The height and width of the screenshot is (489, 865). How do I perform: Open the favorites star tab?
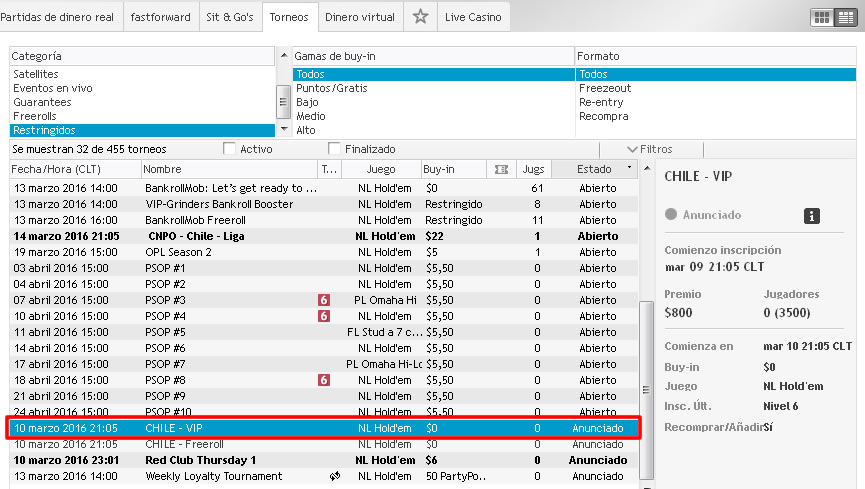coord(421,16)
